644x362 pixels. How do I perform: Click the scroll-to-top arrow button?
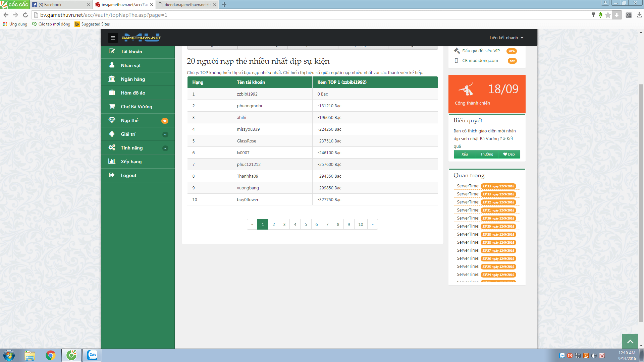pyautogui.click(x=630, y=341)
